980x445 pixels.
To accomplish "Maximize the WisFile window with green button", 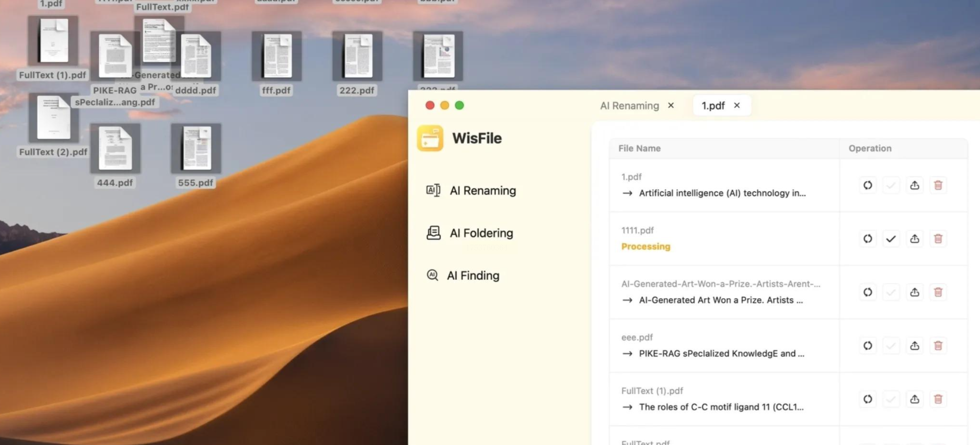I will coord(459,105).
